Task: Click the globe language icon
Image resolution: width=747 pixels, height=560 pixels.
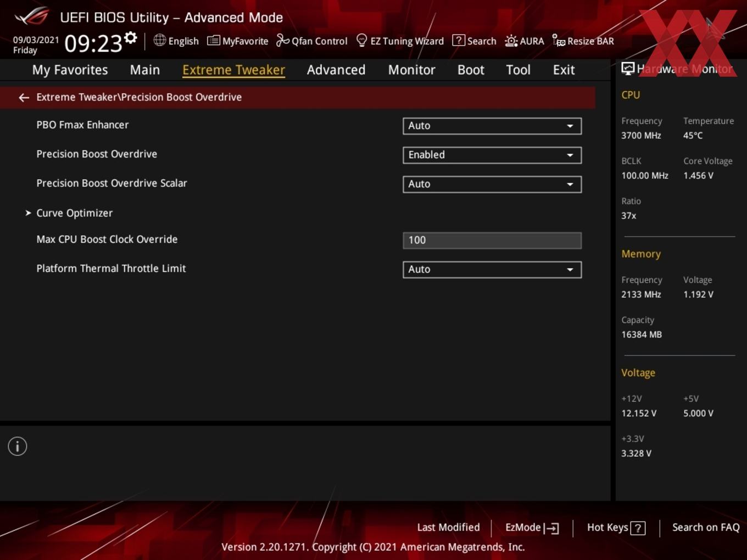Action: (159, 40)
